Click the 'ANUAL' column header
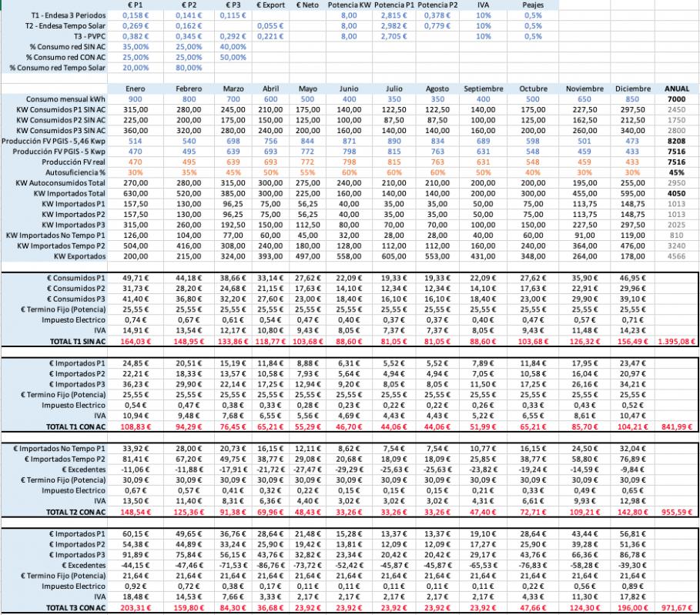 tap(677, 89)
